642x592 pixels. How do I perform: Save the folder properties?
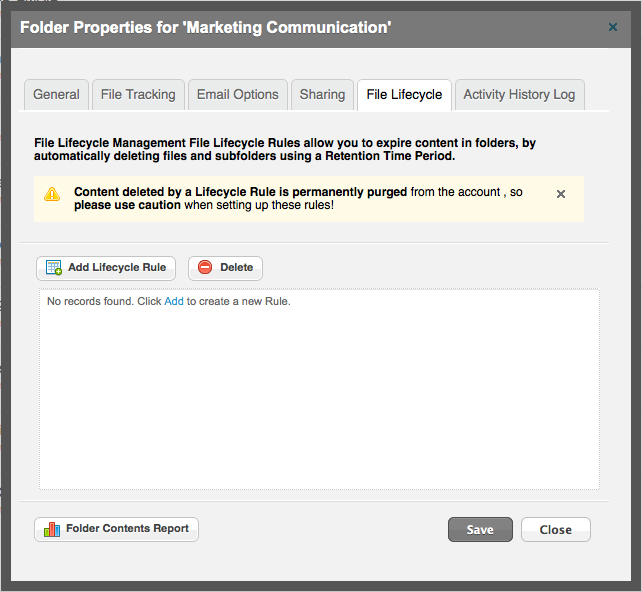click(480, 529)
